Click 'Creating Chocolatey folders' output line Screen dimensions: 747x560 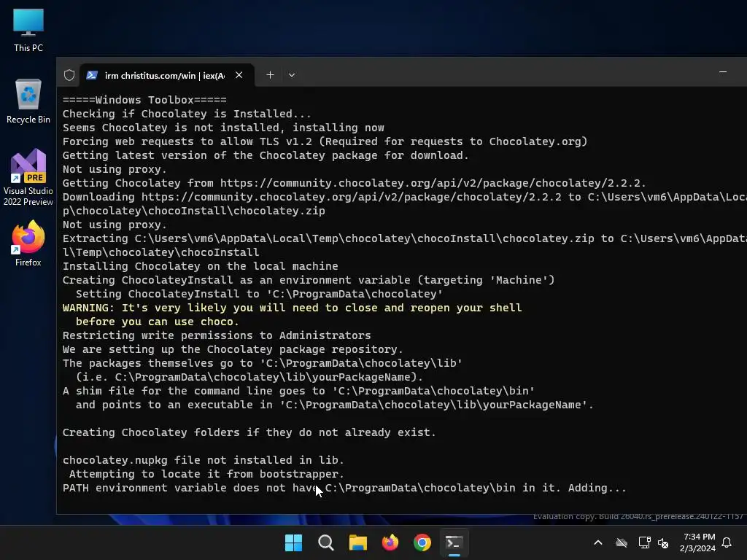click(x=249, y=432)
